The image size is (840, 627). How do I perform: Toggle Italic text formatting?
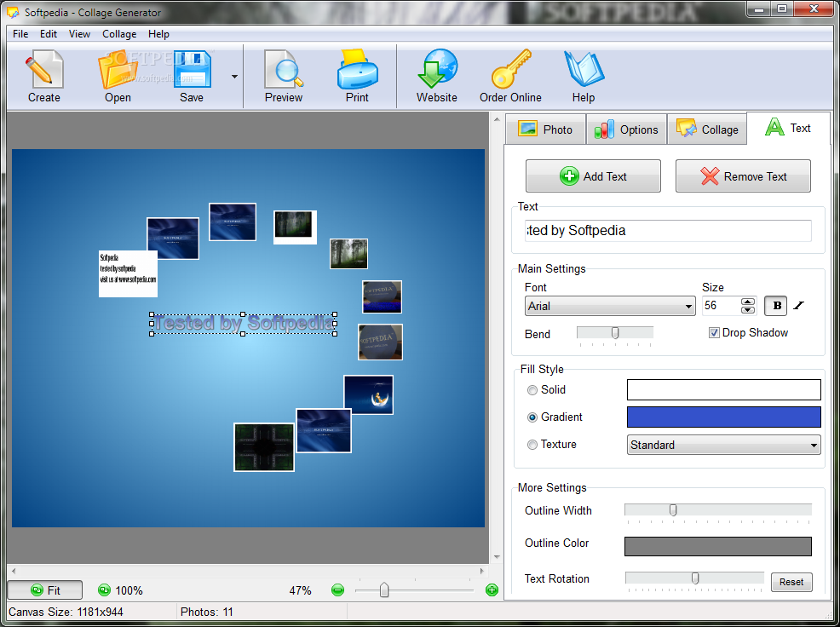(799, 306)
